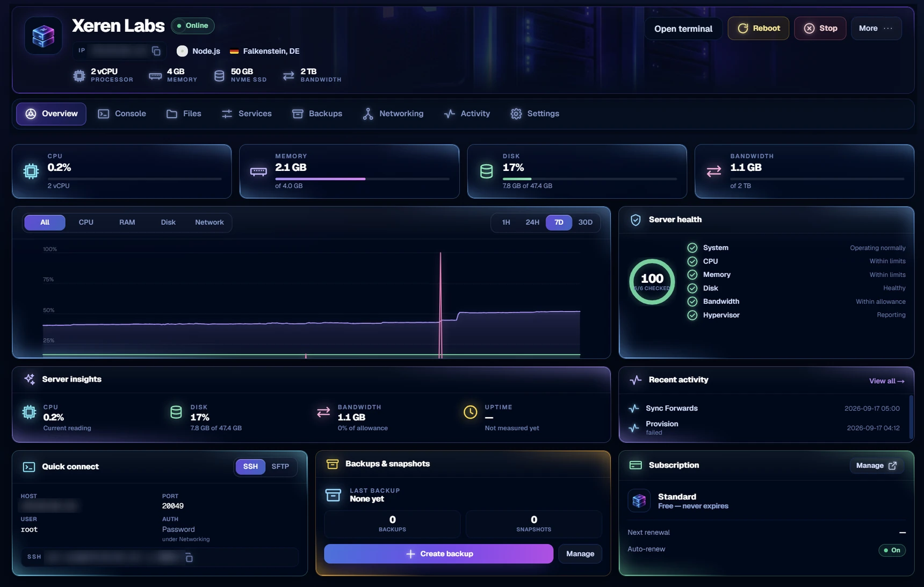This screenshot has width=924, height=587.
Task: Click the Memory stat card icon
Action: tap(258, 171)
